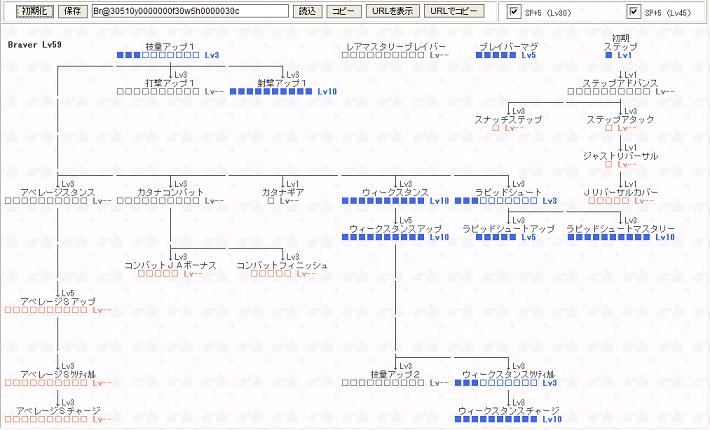The image size is (710, 430).
Task: Adjust the 技量アップ2 level box row
Action: (x=383, y=383)
